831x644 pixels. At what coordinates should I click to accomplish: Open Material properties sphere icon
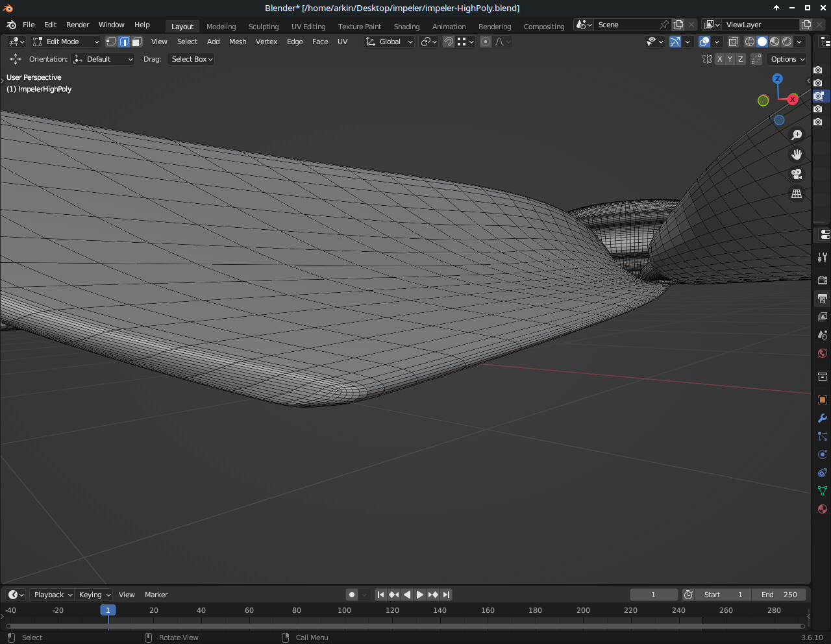point(823,509)
